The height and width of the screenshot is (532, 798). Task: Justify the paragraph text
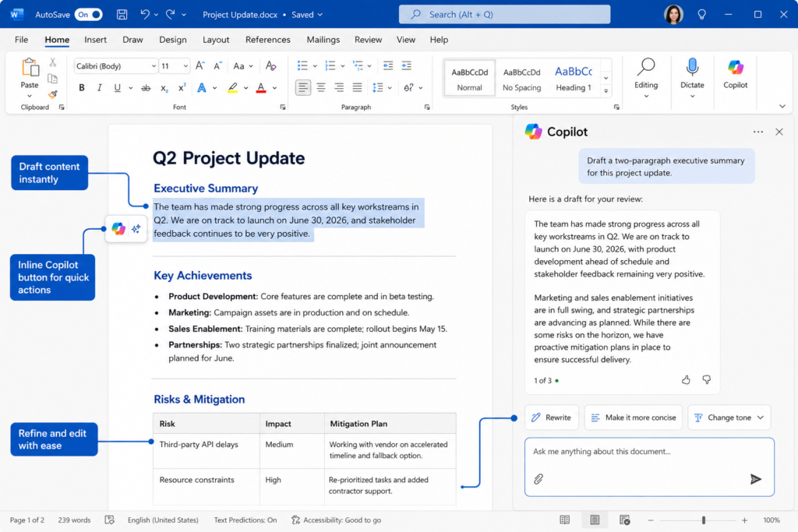(x=357, y=87)
